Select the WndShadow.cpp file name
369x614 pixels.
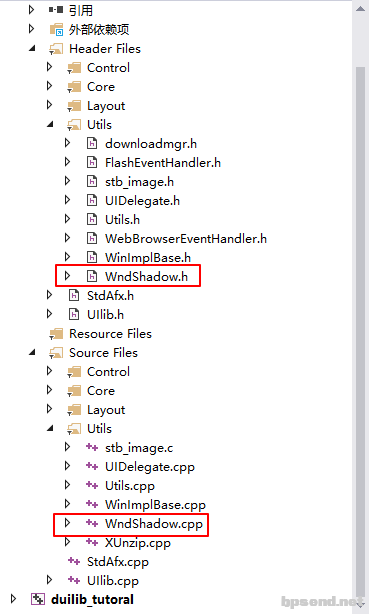point(154,524)
